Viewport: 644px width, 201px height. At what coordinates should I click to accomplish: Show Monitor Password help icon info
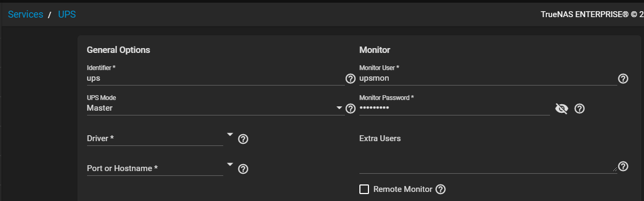pos(579,109)
